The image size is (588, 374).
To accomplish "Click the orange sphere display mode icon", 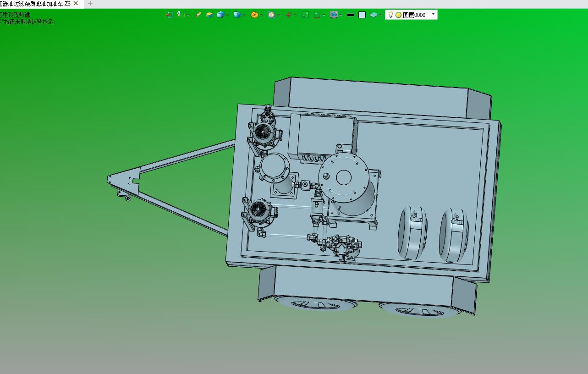I will (254, 15).
